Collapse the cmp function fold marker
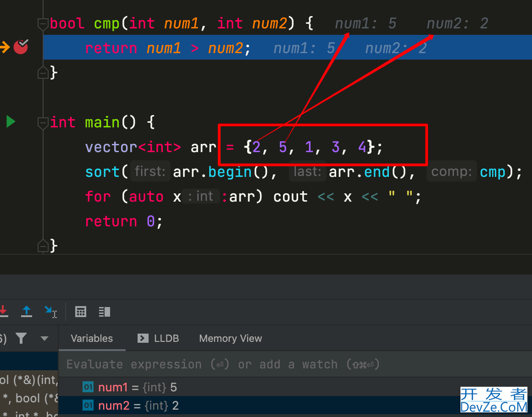 click(43, 24)
